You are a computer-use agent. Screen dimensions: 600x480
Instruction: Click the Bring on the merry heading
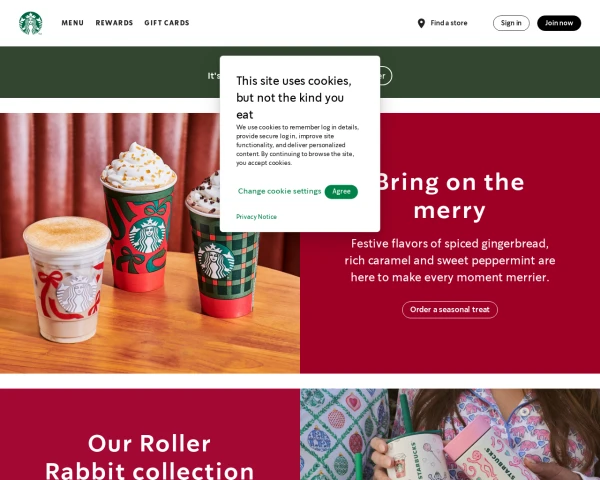point(450,196)
